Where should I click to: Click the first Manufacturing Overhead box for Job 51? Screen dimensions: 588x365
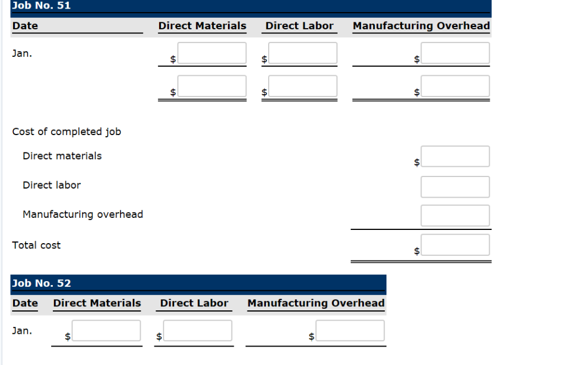[456, 52]
